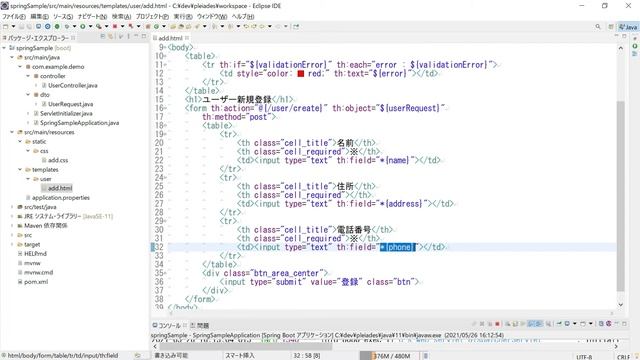The height and width of the screenshot is (360, 640).
Task: Select application.properties in the tree
Action: tap(60, 198)
